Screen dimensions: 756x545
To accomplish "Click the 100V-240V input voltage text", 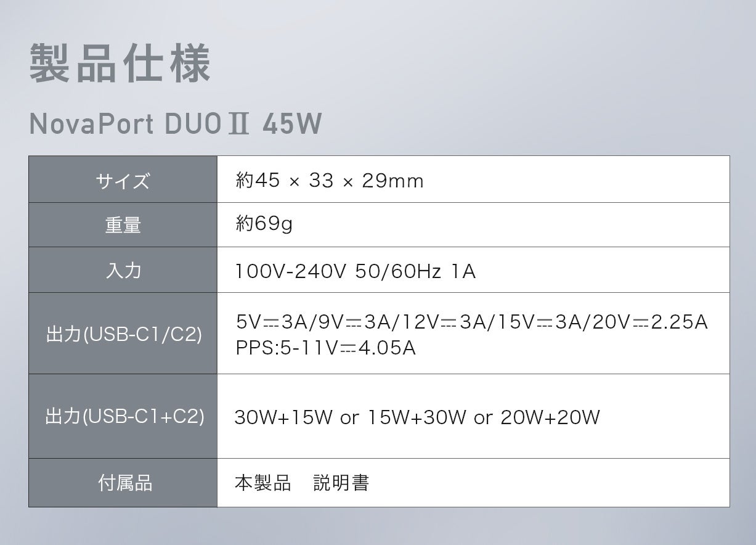I will [x=291, y=271].
